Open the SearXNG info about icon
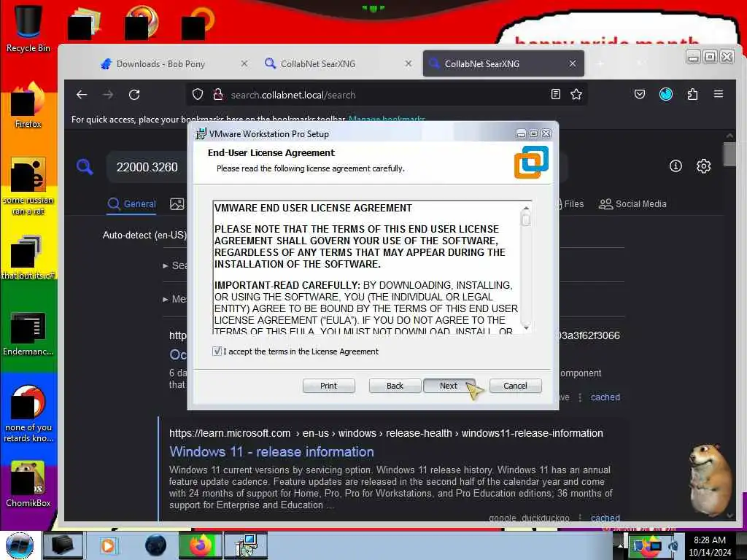This screenshot has height=560, width=747. 676,166
